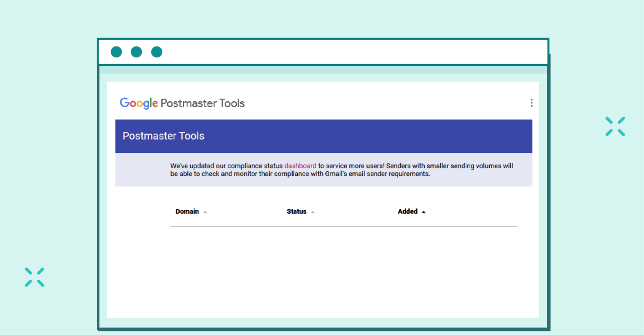
Task: Open the dashboard link in the notice
Action: [300, 166]
